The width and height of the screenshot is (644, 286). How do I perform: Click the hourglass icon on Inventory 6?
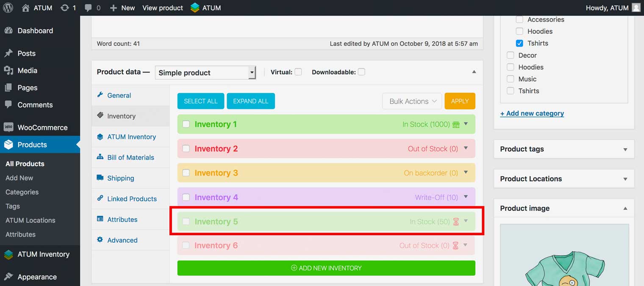tap(455, 246)
